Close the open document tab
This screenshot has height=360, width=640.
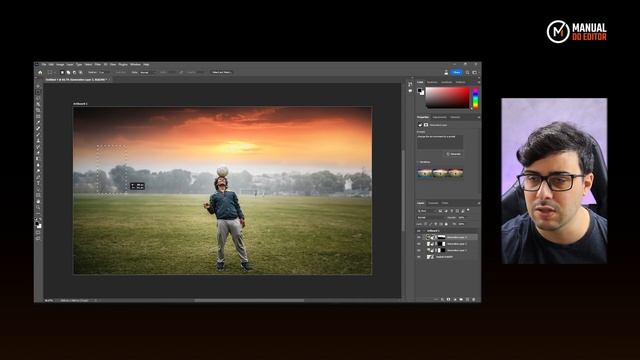pyautogui.click(x=109, y=80)
